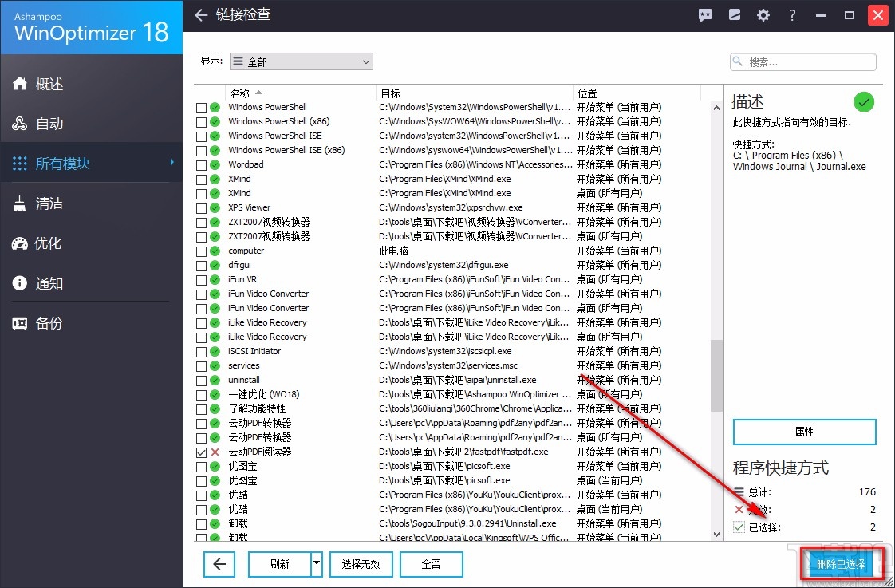Click the 选择无效 button
895x588 pixels.
(x=361, y=564)
